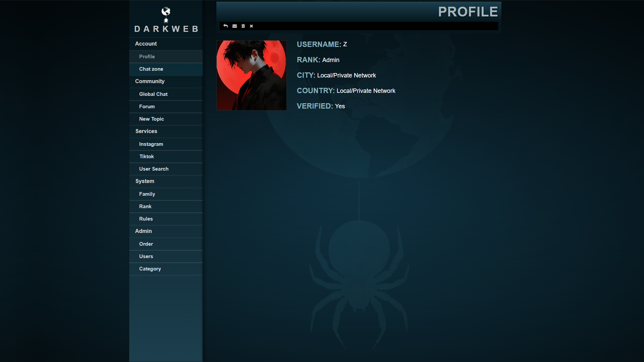
Task: Open Global Chat
Action: pyautogui.click(x=166, y=94)
